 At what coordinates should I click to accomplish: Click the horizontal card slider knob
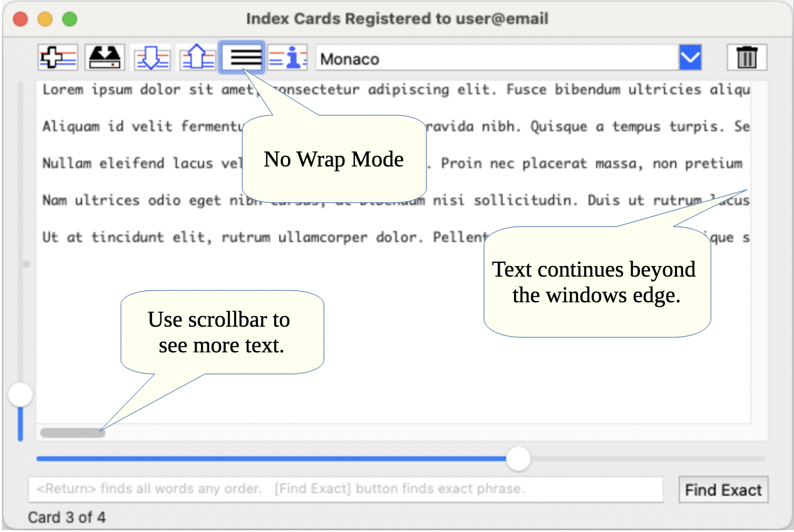click(518, 459)
